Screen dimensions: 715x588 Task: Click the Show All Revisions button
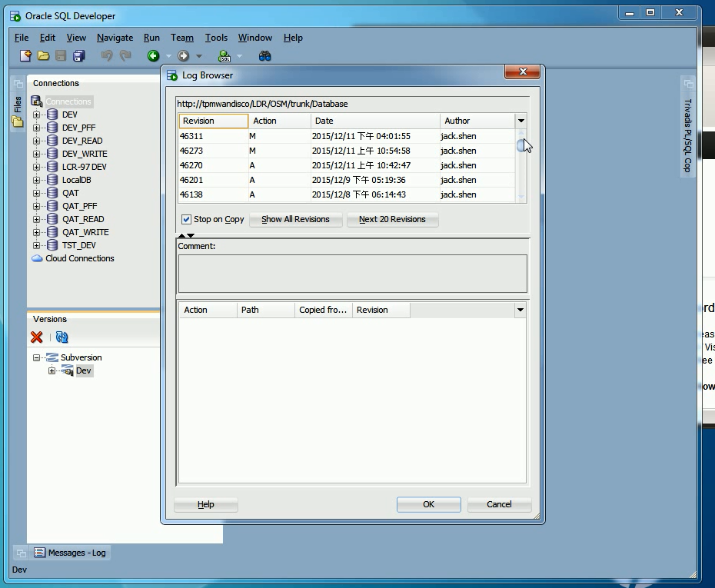[x=295, y=219]
